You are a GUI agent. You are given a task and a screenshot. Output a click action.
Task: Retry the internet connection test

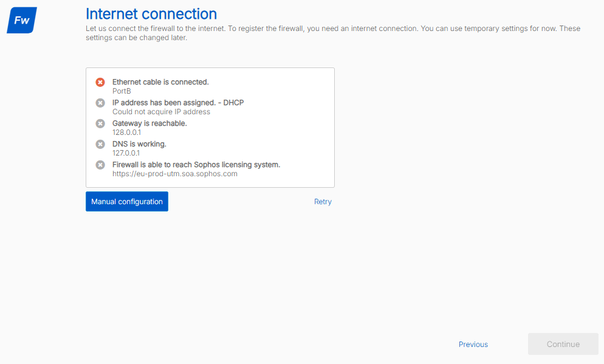coord(323,202)
